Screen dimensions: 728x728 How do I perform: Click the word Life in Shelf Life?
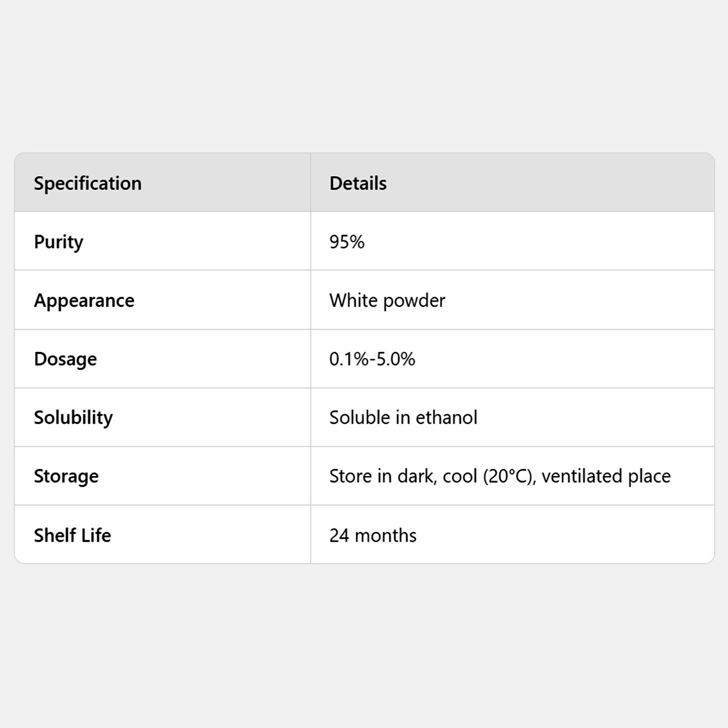96,535
